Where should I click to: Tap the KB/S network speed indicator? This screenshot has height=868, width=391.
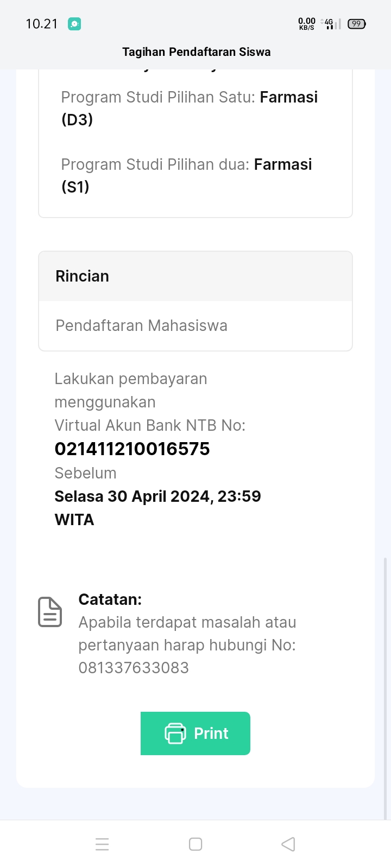tap(306, 24)
